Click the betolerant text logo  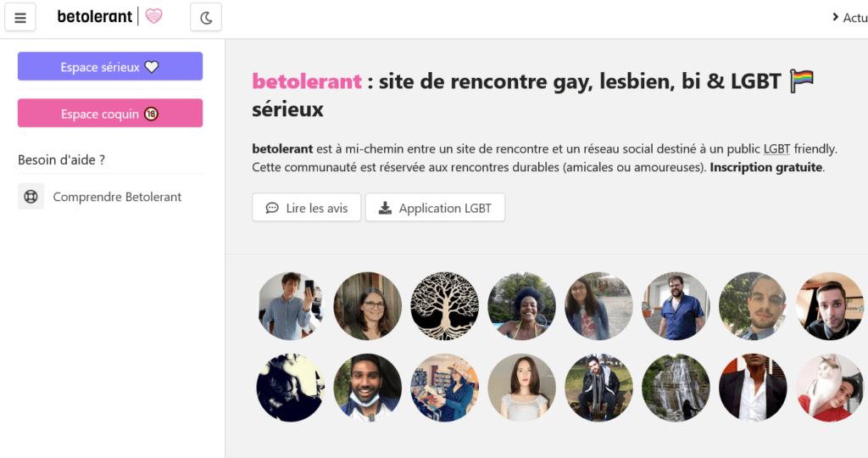[x=95, y=16]
